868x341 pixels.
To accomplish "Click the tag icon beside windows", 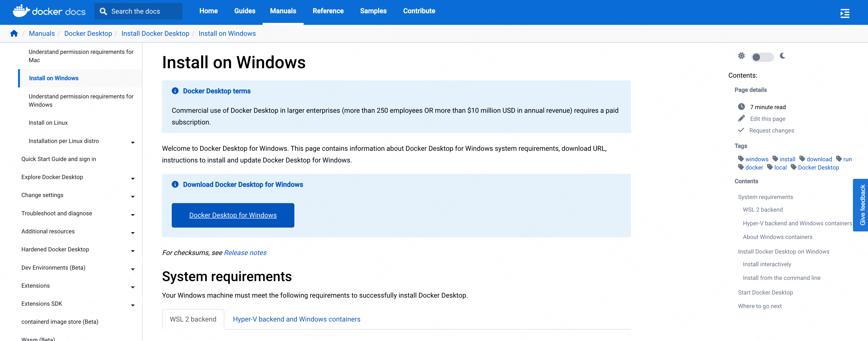I will [x=741, y=159].
